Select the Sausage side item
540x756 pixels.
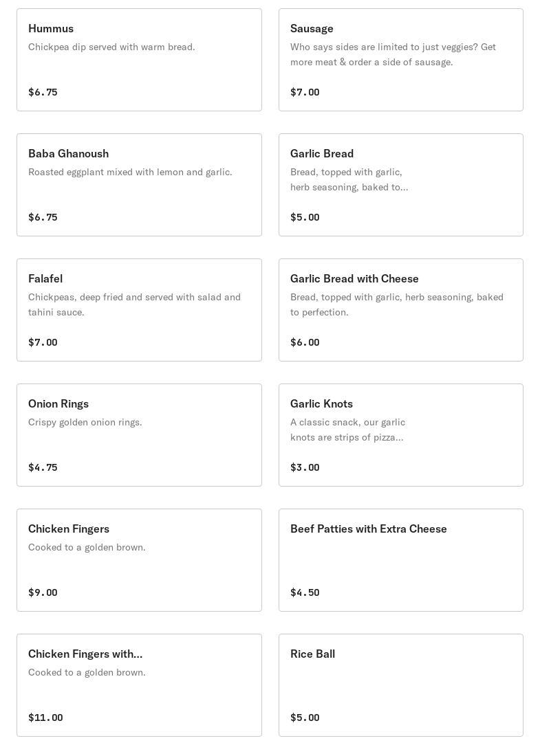(400, 60)
